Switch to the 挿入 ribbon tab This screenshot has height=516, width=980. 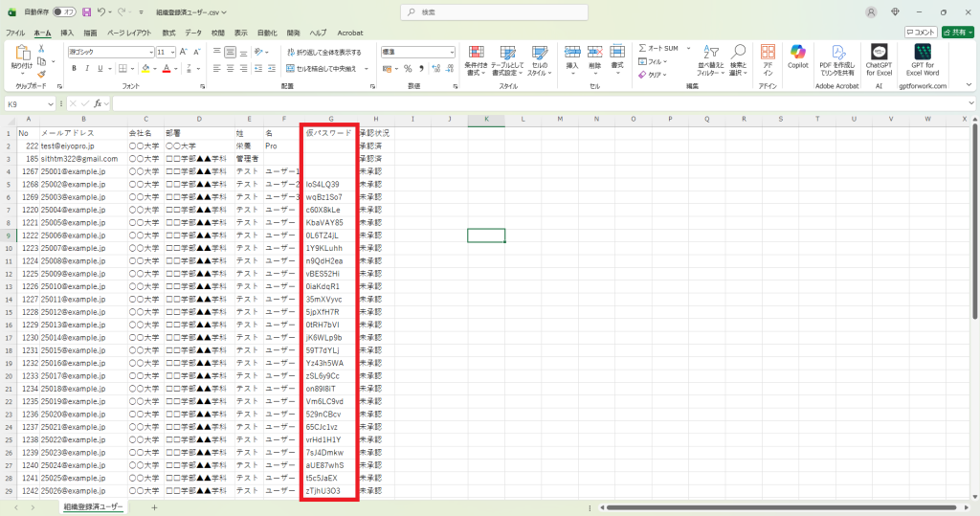pyautogui.click(x=67, y=32)
